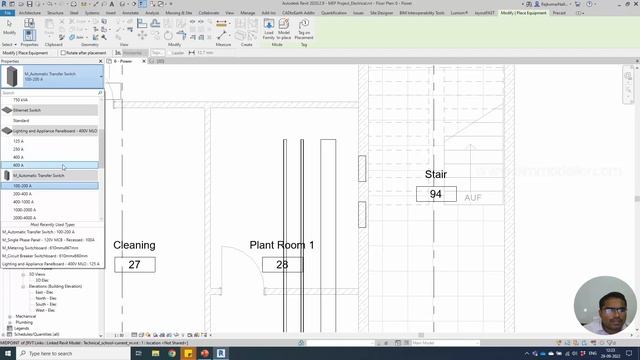Open the Systems ribbon tab
The width and height of the screenshot is (640, 360).
(92, 13)
